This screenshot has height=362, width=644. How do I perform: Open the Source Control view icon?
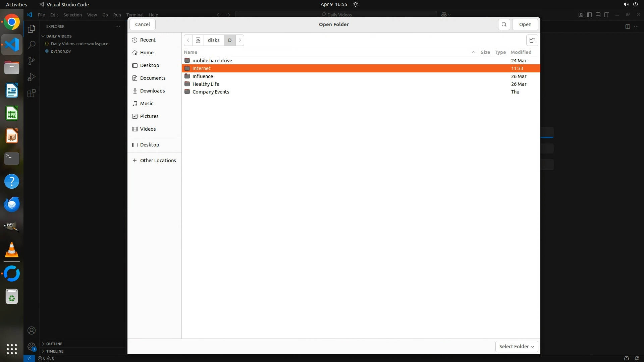tap(32, 61)
